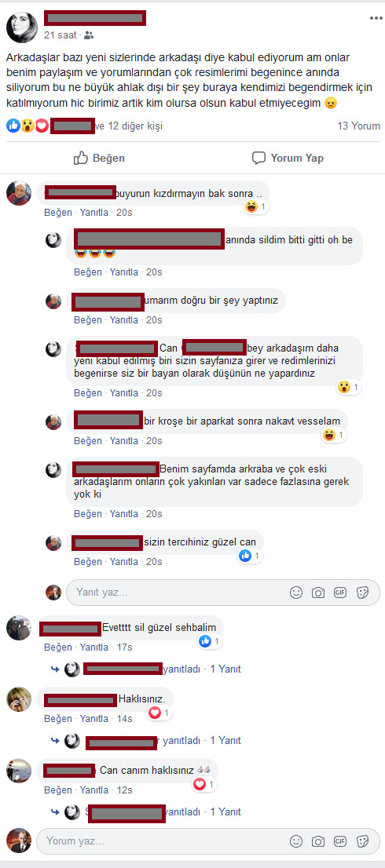Expand 1 Yanıt under Evettt sil güzel comment
The width and height of the screenshot is (385, 868).
225,669
